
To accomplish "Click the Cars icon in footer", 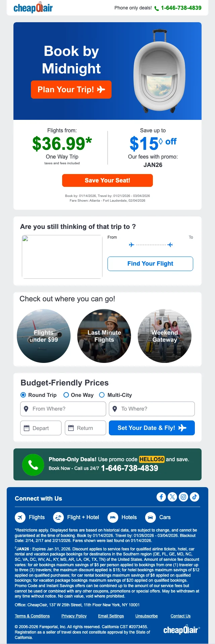I will coord(150,517).
